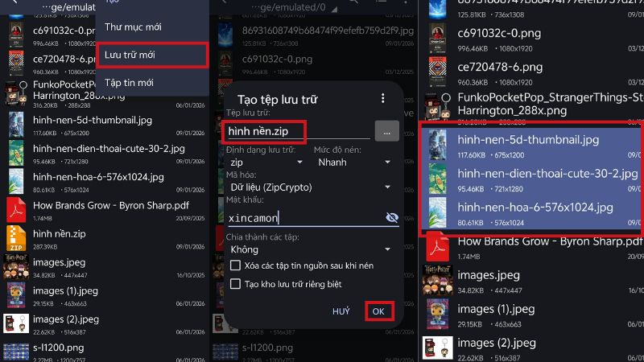Select 'hinh-nen-dien-thoai-cute-30-2.jpg' name in right panel
644x362 pixels.
tap(547, 173)
